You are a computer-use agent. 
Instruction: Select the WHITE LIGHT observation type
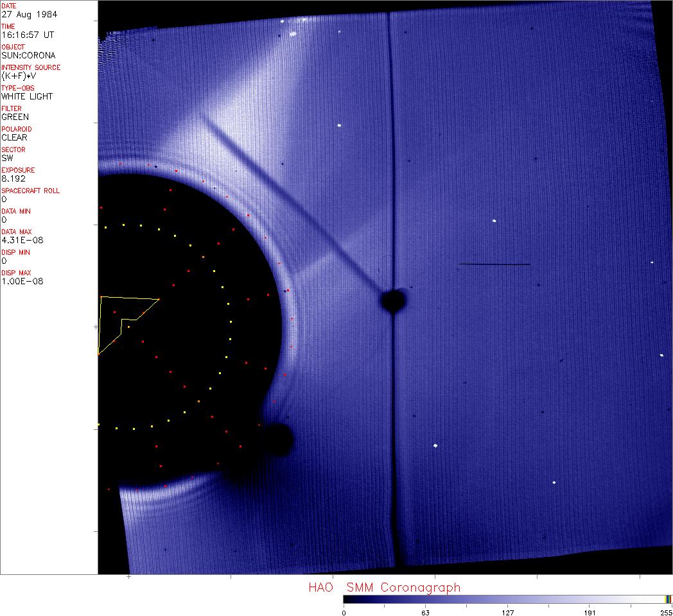click(x=27, y=96)
